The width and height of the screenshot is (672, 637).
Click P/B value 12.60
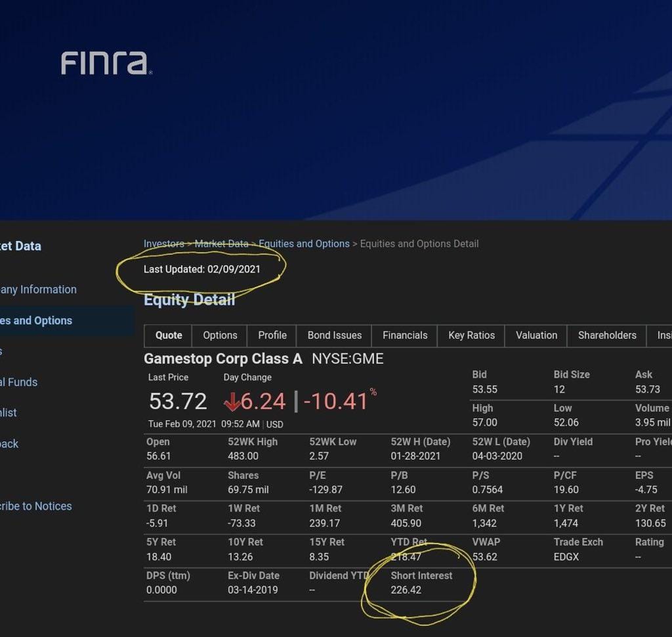[x=403, y=489]
